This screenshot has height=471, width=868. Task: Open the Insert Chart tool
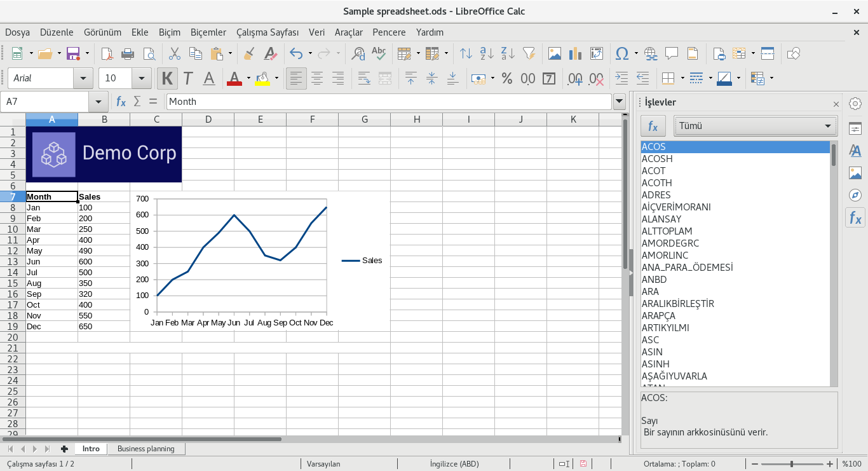pos(576,53)
